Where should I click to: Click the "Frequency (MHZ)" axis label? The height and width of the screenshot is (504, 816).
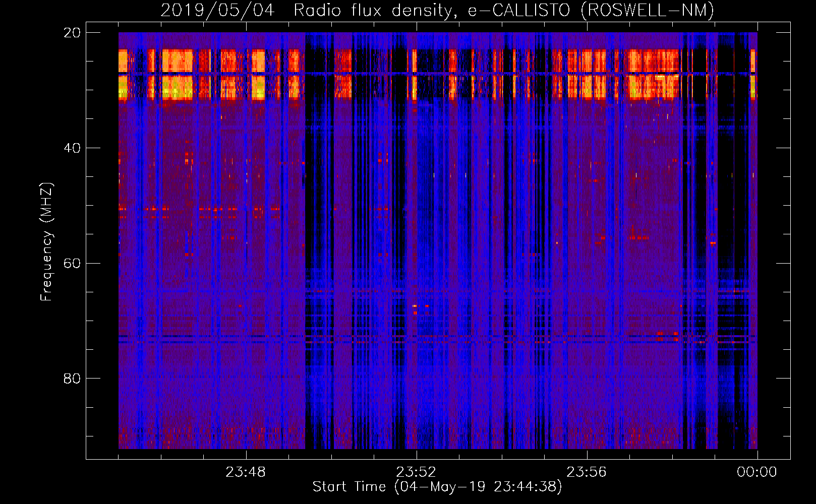(46, 242)
